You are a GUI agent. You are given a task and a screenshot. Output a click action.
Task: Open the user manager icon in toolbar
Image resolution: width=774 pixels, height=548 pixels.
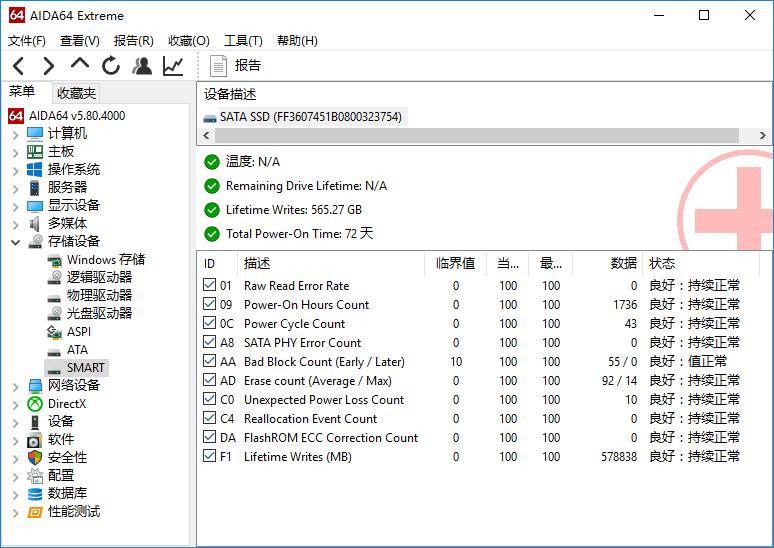click(142, 66)
